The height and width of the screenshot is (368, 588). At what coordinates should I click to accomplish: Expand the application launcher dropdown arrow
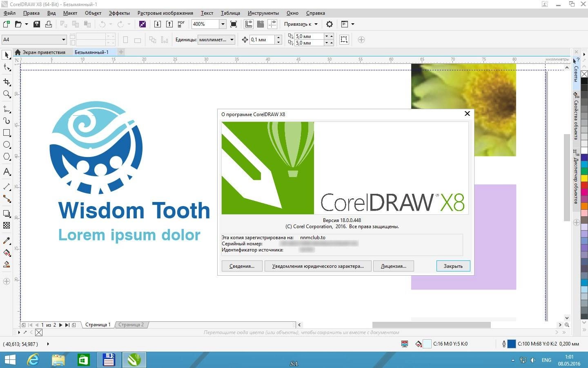point(353,24)
